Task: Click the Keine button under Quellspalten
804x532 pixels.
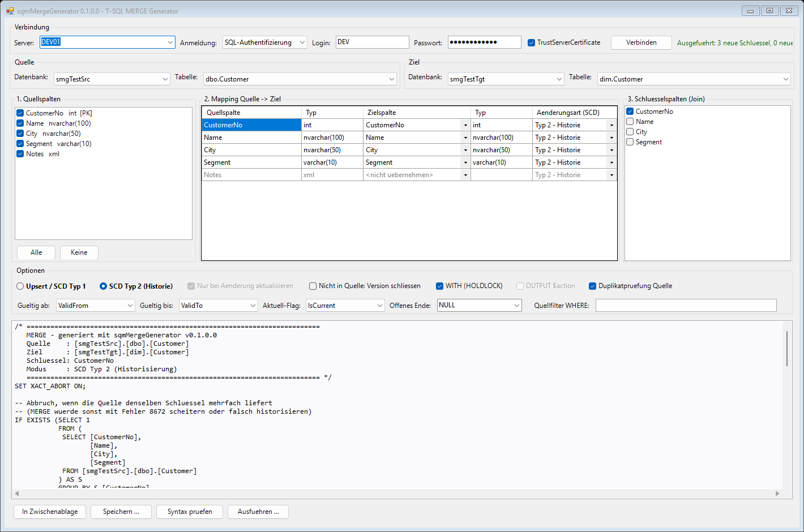Action: (79, 252)
